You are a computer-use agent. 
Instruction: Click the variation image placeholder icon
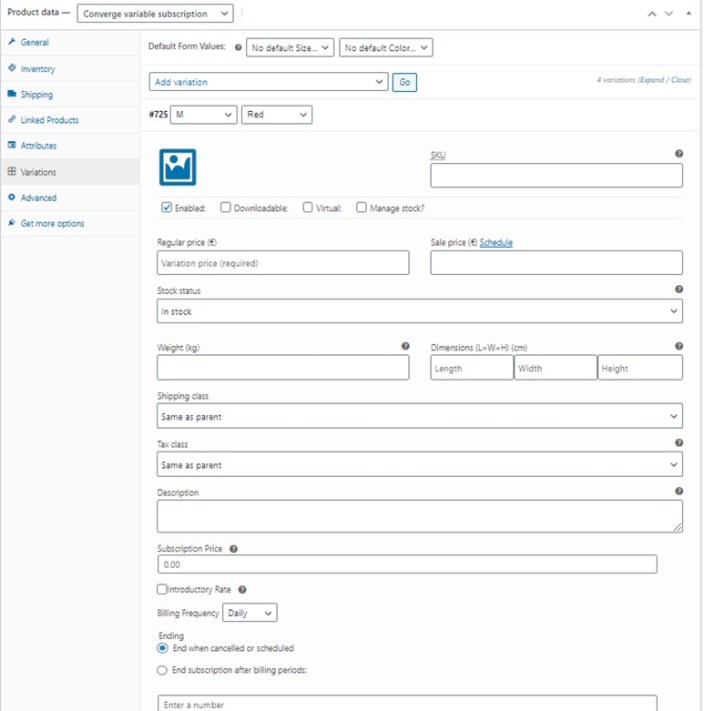click(x=178, y=167)
